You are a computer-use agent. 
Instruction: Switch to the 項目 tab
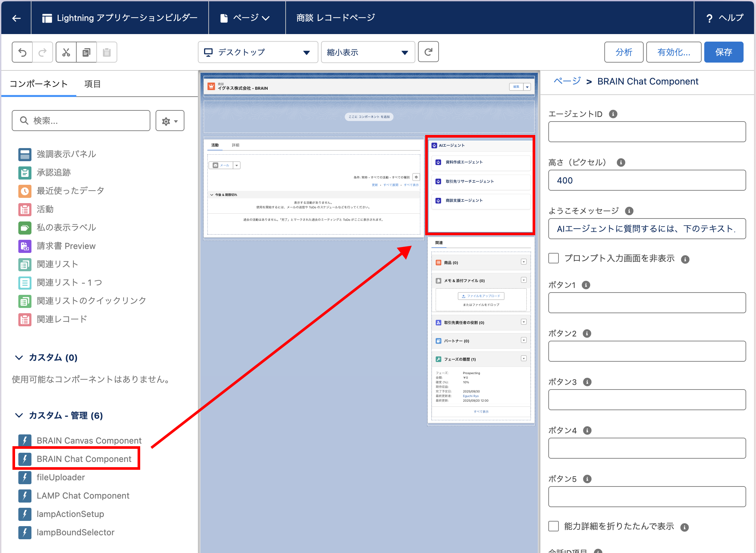pos(92,84)
